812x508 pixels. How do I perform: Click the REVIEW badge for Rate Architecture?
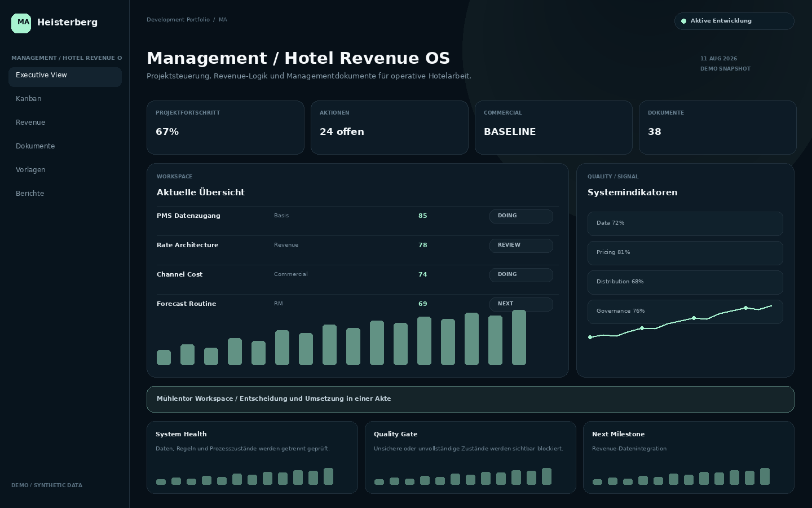[x=521, y=246]
